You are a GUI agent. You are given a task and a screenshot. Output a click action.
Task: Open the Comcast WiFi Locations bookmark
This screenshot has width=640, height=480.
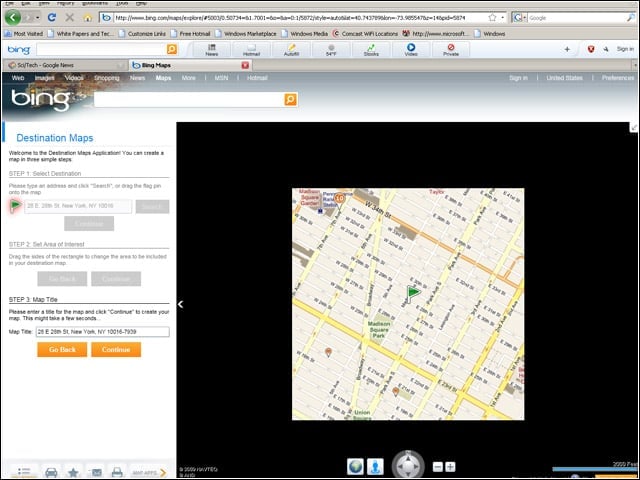pyautogui.click(x=365, y=34)
